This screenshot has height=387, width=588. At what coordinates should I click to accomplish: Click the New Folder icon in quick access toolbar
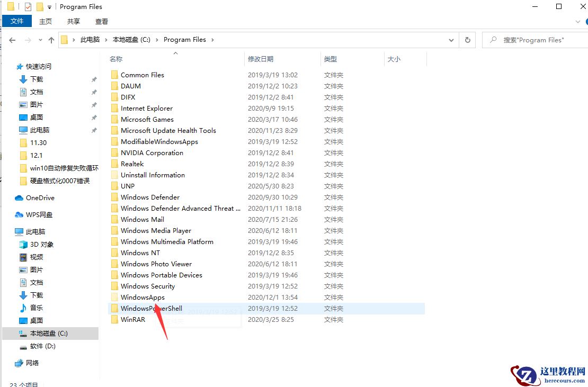[x=40, y=6]
